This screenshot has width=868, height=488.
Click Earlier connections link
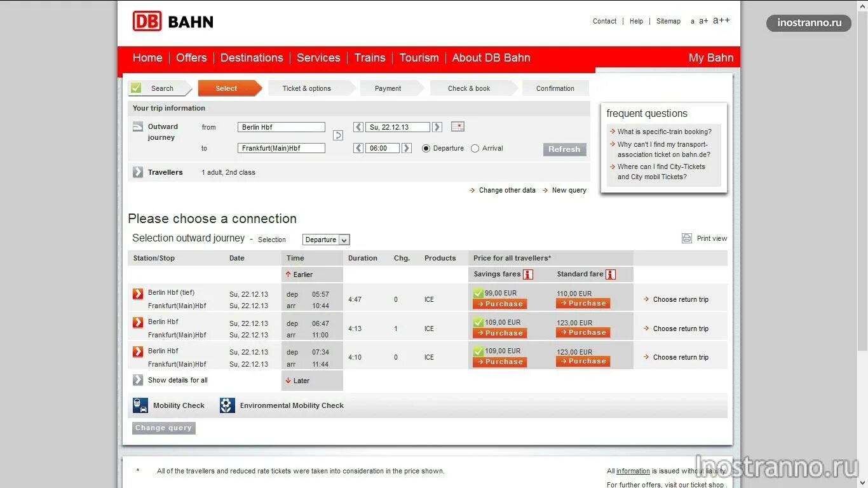299,274
